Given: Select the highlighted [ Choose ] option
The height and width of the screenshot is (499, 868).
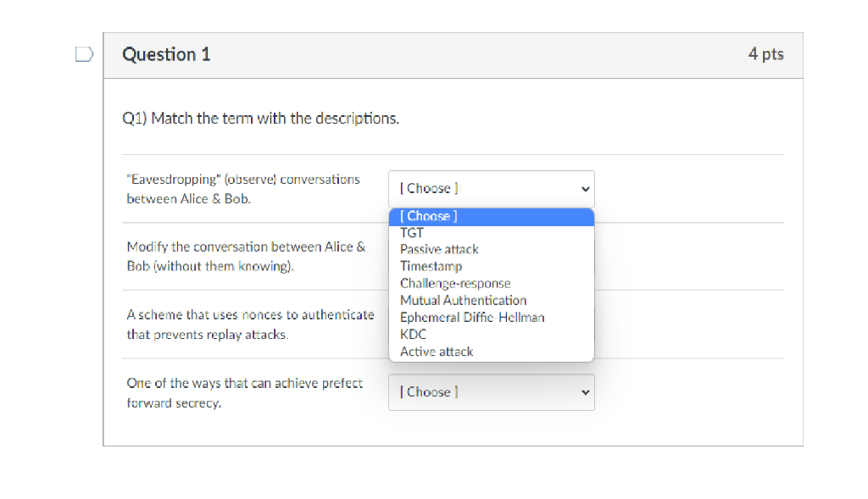Looking at the screenshot, I should tap(492, 216).
